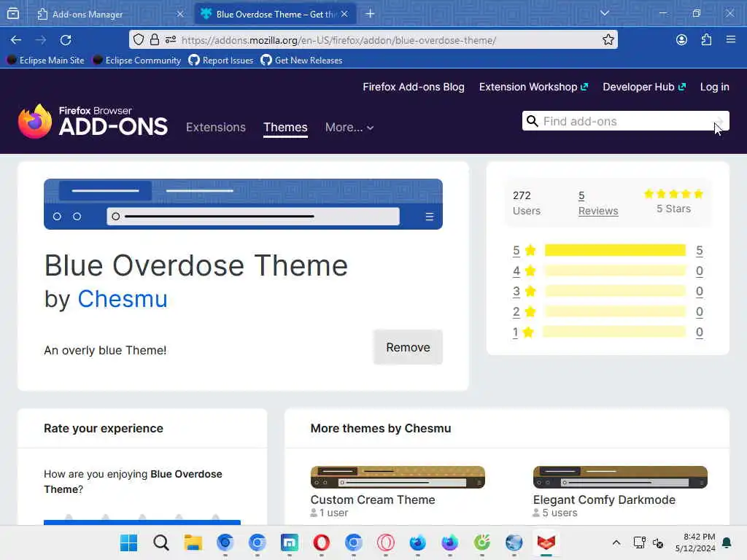Click the Firefox Browser Add-ons logo

pos(93,122)
